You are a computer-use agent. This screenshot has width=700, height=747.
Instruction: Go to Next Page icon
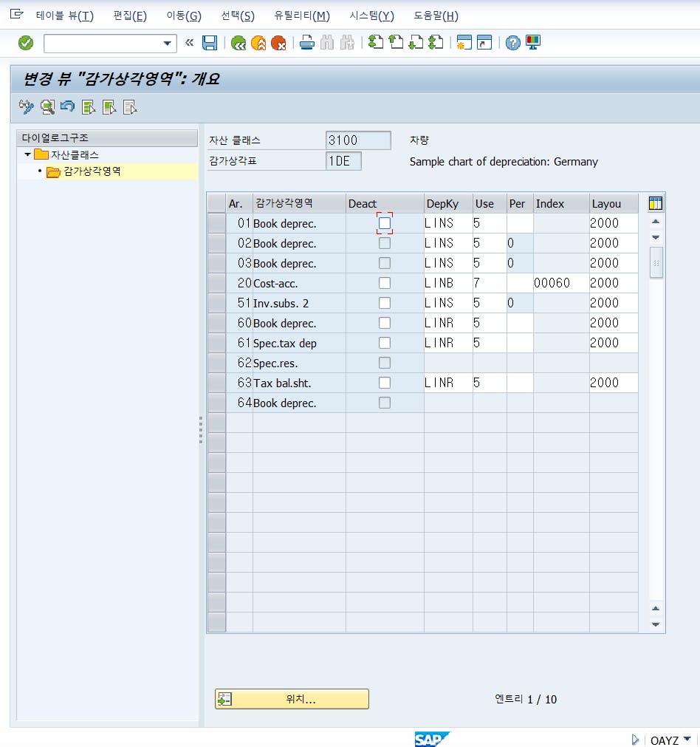(x=416, y=42)
